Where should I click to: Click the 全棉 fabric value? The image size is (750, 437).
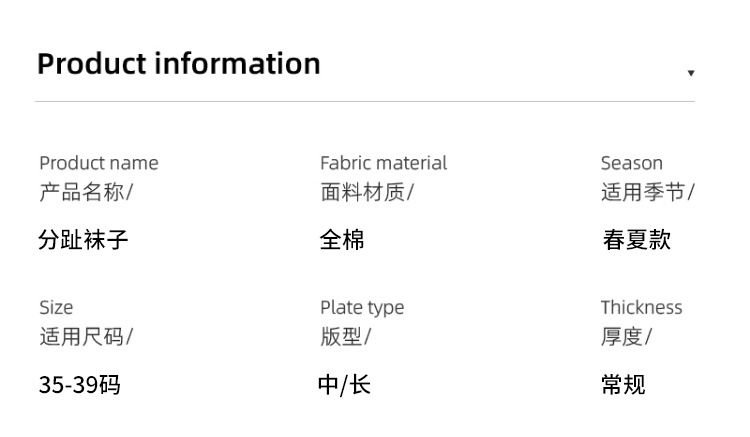[x=342, y=240]
